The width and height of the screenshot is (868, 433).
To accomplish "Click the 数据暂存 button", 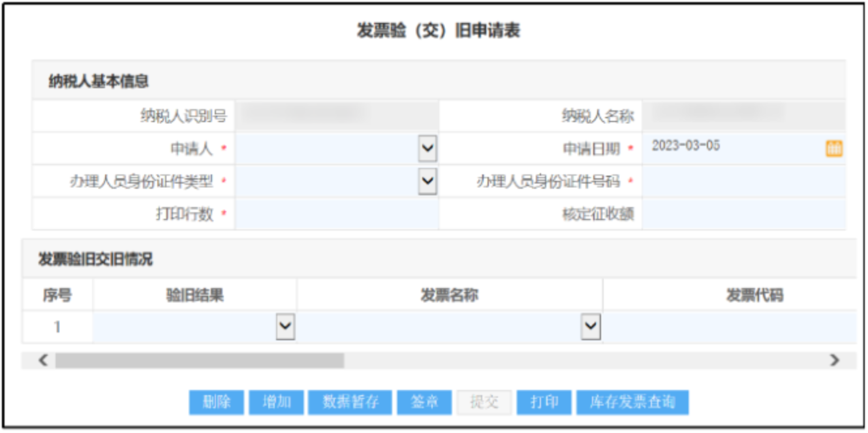I will [x=350, y=402].
